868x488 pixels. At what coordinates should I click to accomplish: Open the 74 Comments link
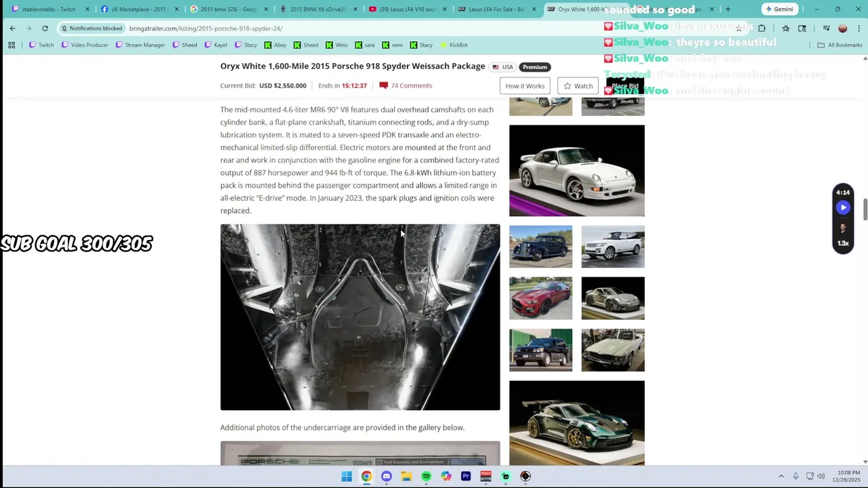[x=411, y=85]
